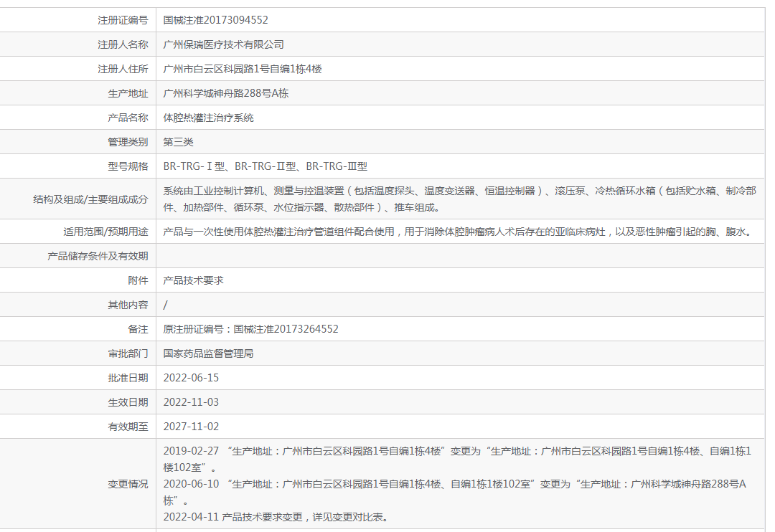Image resolution: width=775 pixels, height=532 pixels.
Task: Select effective date 2022-11-03
Action: [192, 402]
